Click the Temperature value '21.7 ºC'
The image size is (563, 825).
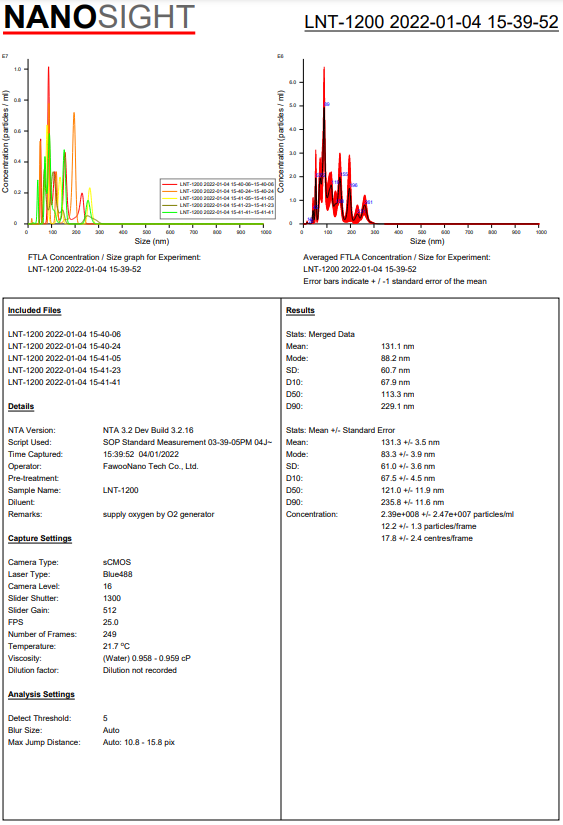tap(116, 646)
